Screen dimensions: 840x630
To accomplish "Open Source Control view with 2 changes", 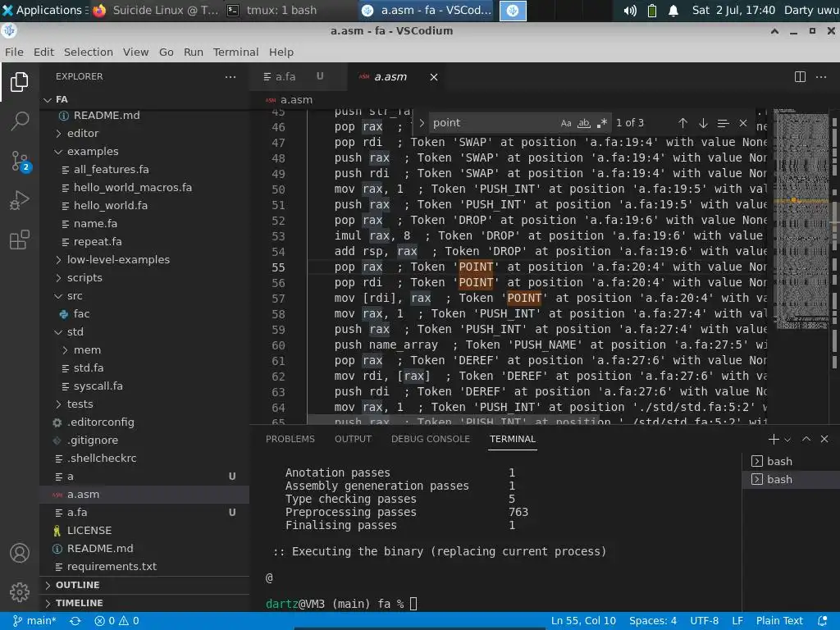I will click(20, 161).
